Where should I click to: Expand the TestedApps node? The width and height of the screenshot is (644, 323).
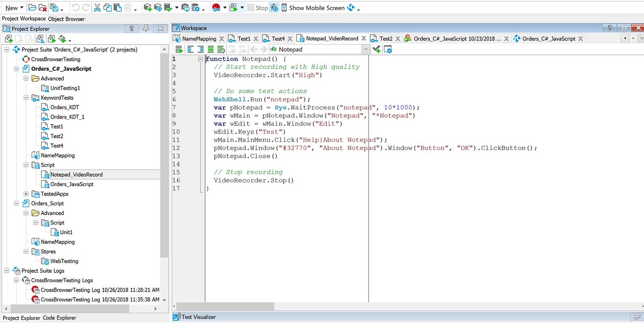[26, 194]
